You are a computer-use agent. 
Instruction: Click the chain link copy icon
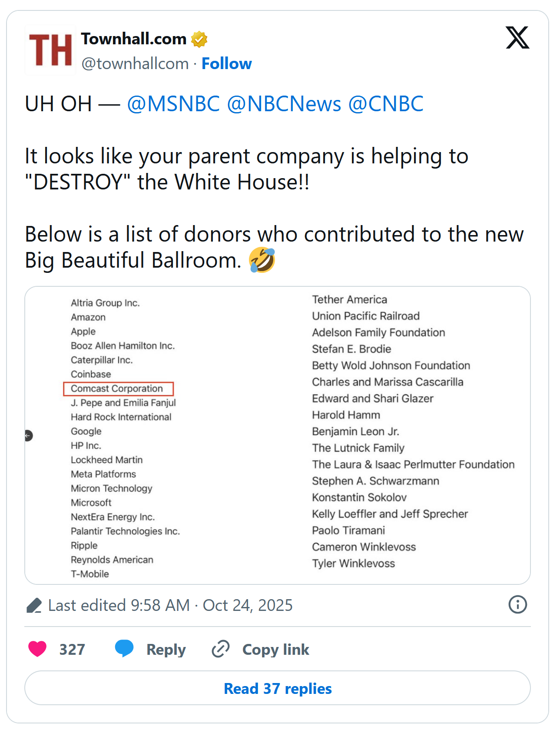click(220, 649)
